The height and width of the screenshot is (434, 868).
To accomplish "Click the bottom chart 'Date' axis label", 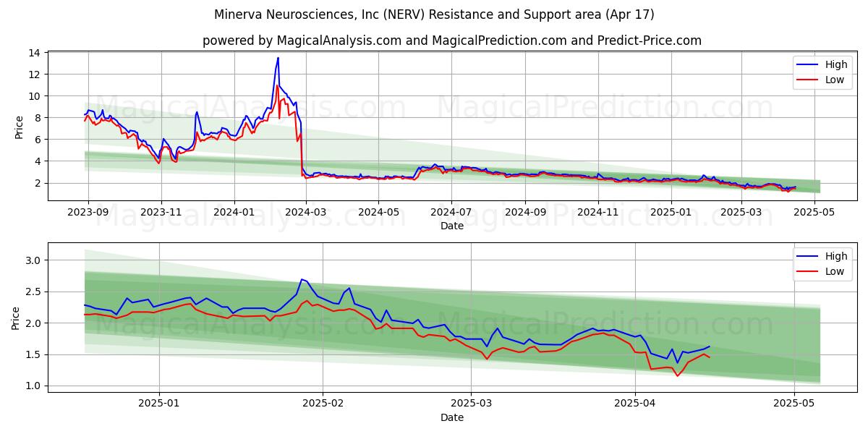I will point(452,417).
